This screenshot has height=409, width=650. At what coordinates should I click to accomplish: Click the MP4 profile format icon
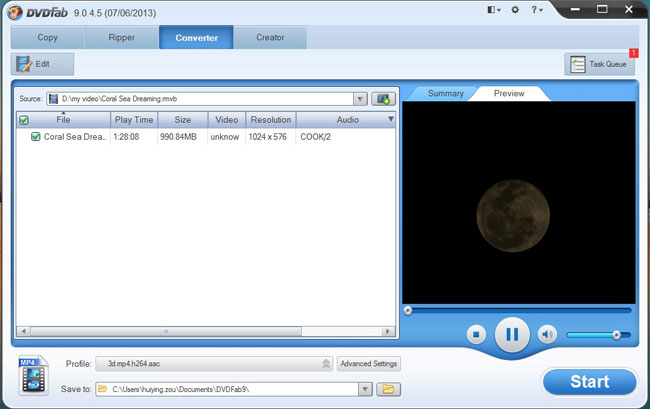pyautogui.click(x=33, y=375)
